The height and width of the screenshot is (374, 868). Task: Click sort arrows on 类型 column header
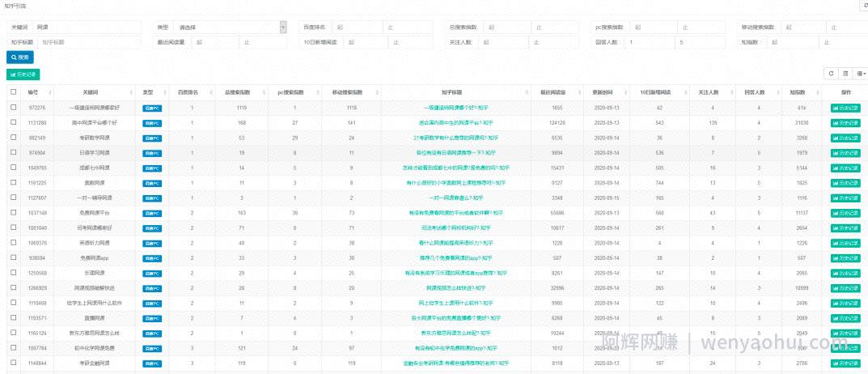click(164, 92)
